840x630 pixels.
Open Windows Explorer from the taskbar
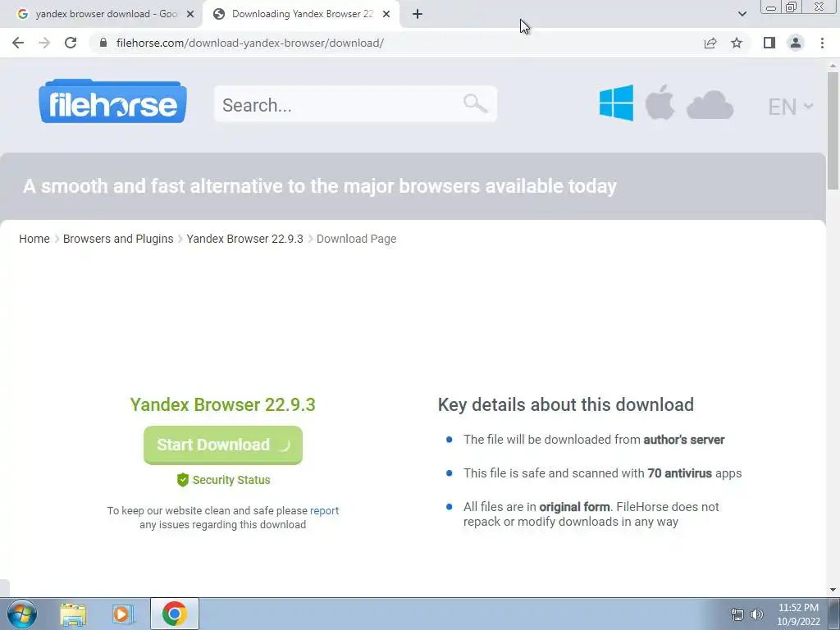73,614
